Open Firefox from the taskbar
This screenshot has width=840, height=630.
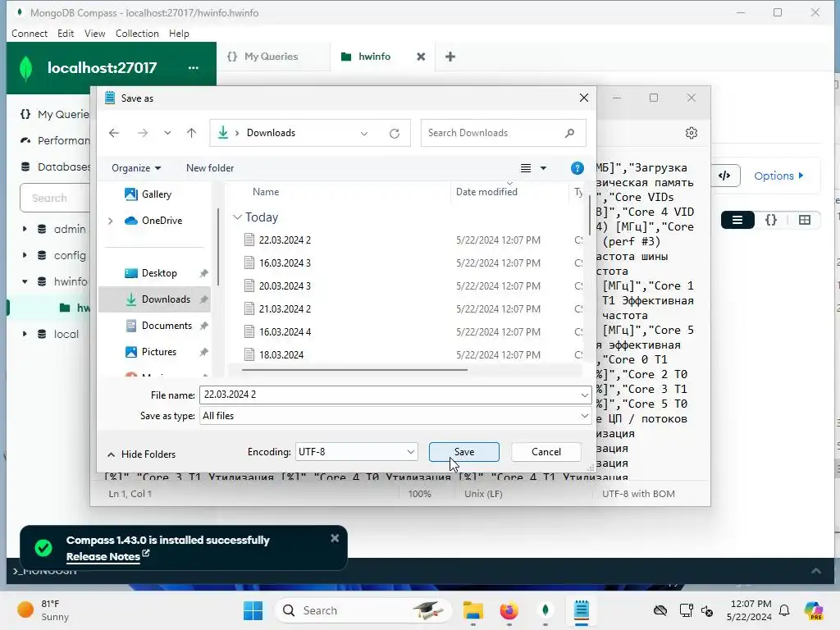click(509, 610)
